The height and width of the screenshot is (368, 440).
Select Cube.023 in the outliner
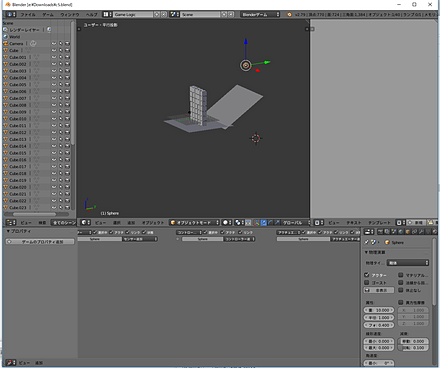click(18, 207)
